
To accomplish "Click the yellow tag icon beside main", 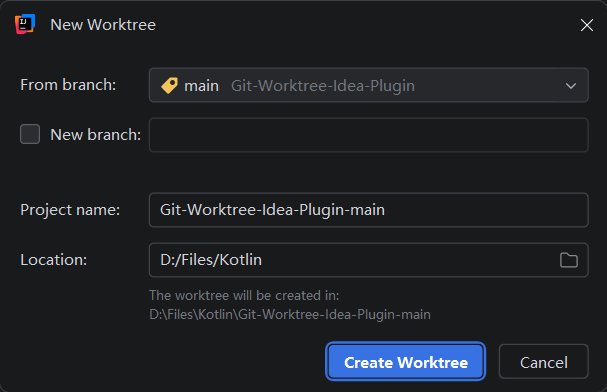I will pyautogui.click(x=169, y=86).
